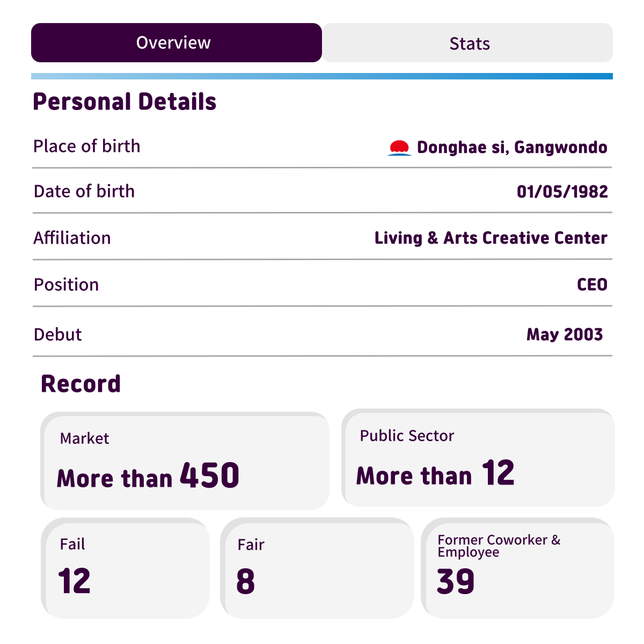Select the Place of birth label
This screenshot has height=644, width=644.
(x=87, y=146)
